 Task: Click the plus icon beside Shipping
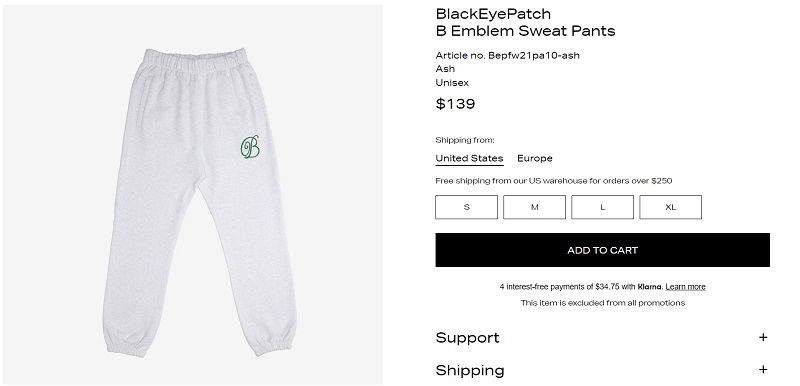pyautogui.click(x=763, y=370)
